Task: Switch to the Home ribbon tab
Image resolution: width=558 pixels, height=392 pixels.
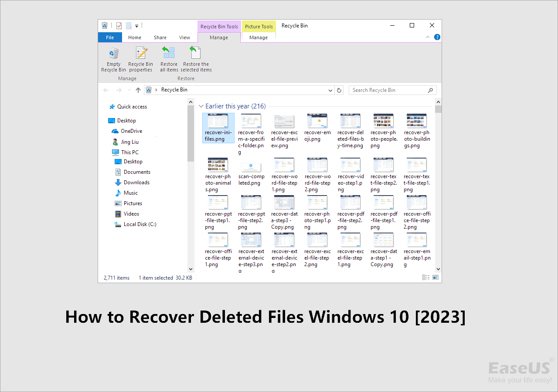Action: tap(135, 37)
